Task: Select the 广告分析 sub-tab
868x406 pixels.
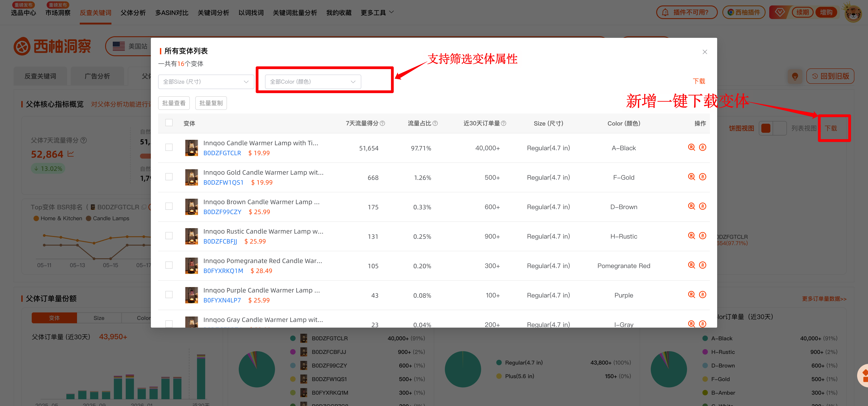Action: [x=97, y=76]
